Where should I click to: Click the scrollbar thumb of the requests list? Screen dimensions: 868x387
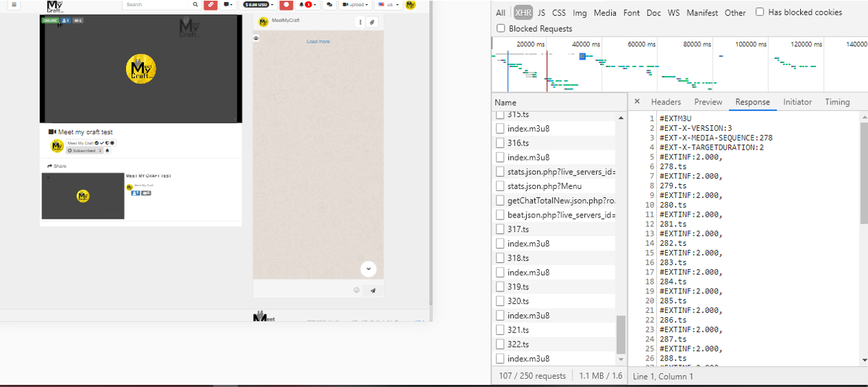point(621,334)
